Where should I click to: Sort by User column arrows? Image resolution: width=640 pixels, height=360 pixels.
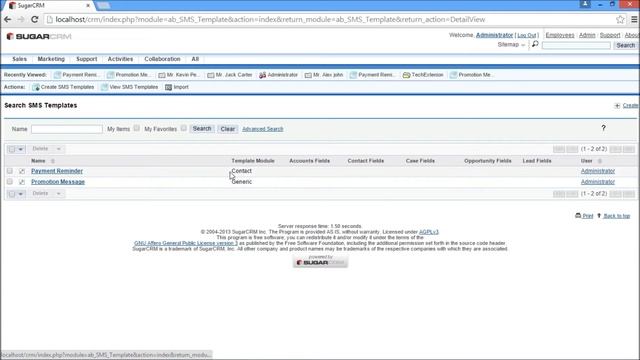coord(600,161)
